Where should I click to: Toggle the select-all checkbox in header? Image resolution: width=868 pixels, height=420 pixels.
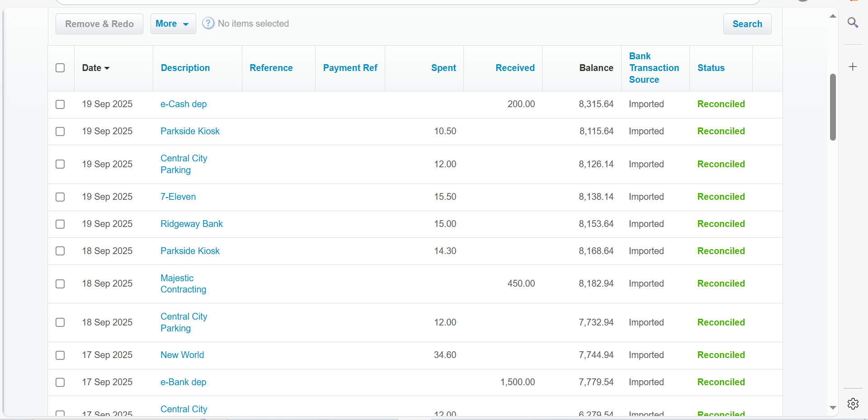(x=60, y=68)
